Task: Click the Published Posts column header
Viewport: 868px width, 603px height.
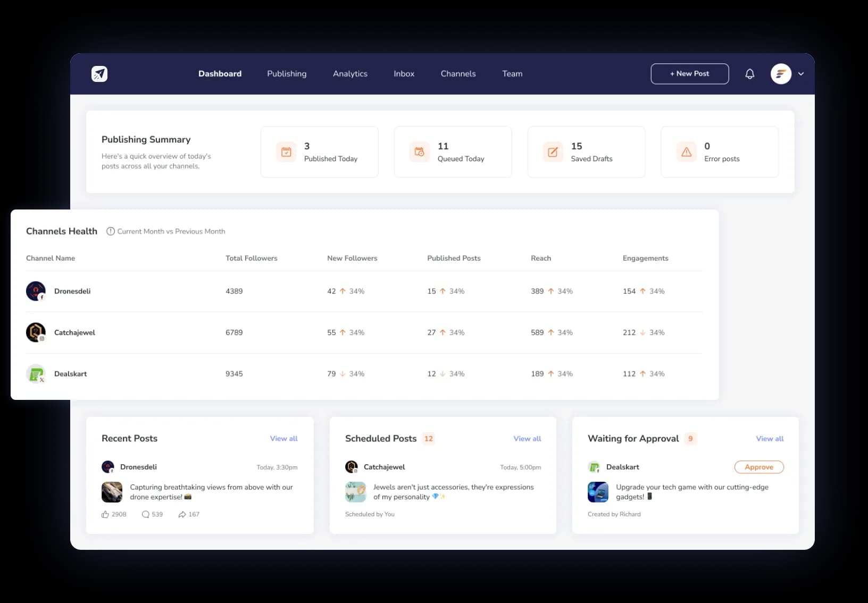Action: [x=454, y=258]
